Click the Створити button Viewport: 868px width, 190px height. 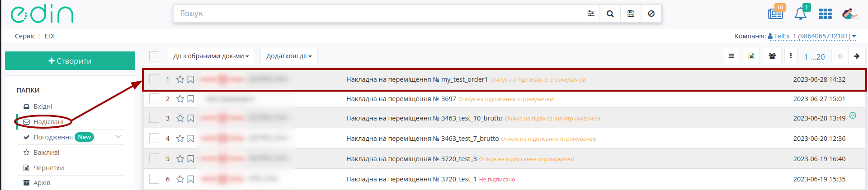tap(70, 61)
